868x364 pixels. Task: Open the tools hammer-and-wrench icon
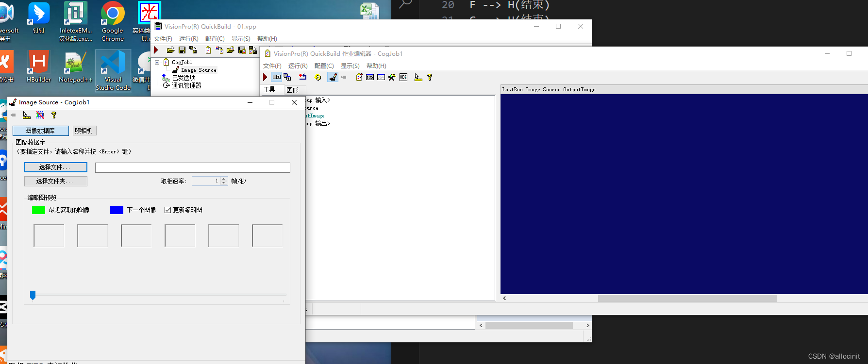392,77
